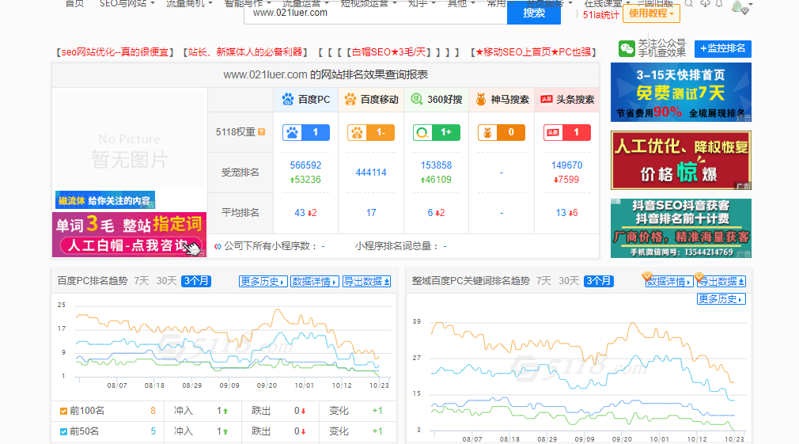Click 导出数据 in 百度PC排名趋势 panel
799x444 pixels.
pyautogui.click(x=366, y=281)
